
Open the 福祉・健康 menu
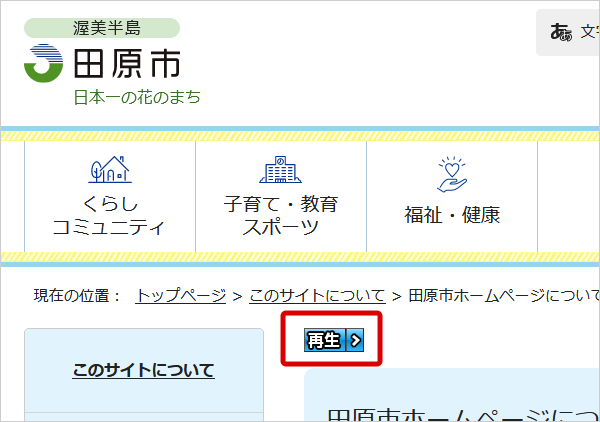click(452, 196)
